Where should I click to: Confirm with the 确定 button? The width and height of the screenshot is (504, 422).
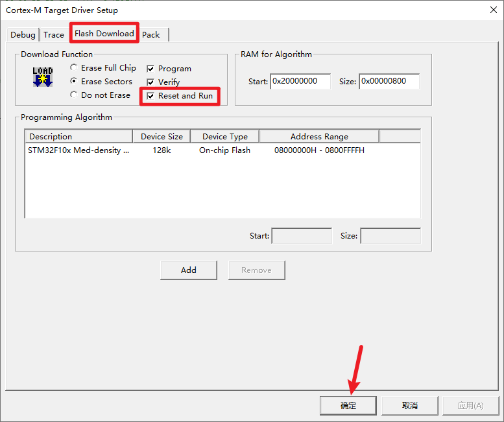(348, 405)
